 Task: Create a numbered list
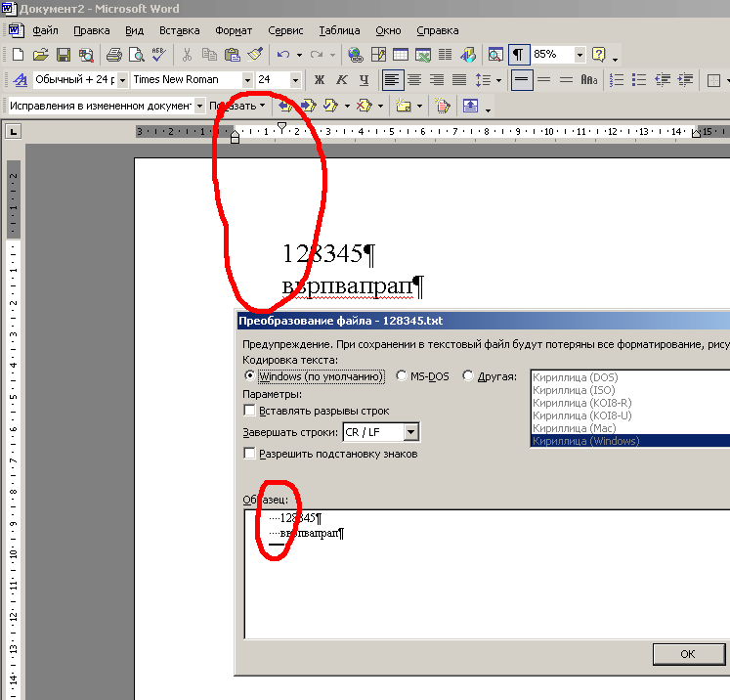(617, 79)
